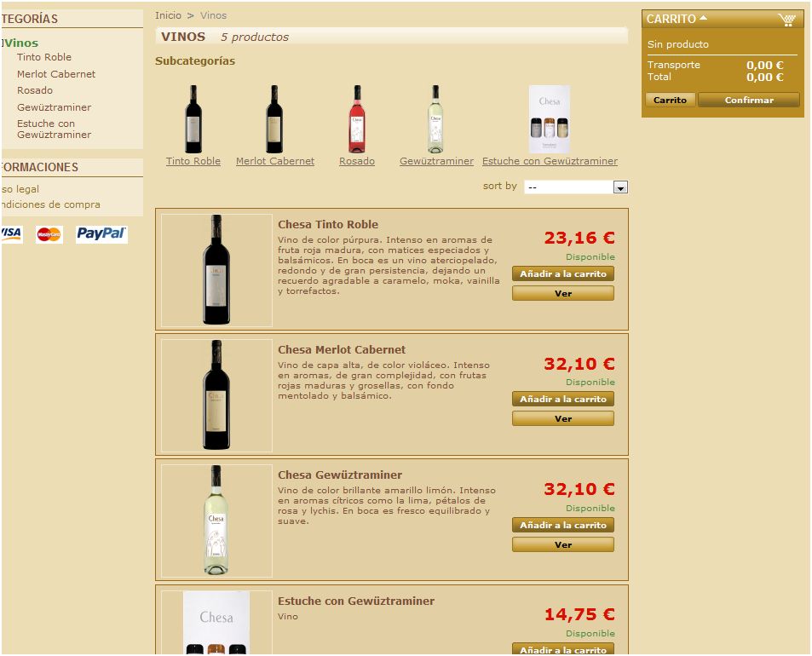Select Rosado in sidebar categories
This screenshot has height=656, width=812.
pyautogui.click(x=35, y=90)
